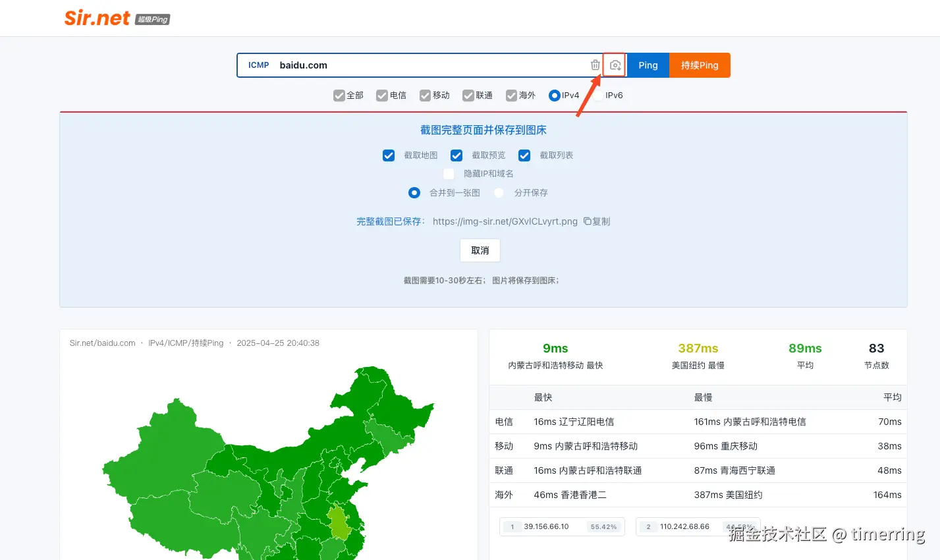This screenshot has width=940, height=560.
Task: Click the blue Ping button
Action: coord(648,65)
